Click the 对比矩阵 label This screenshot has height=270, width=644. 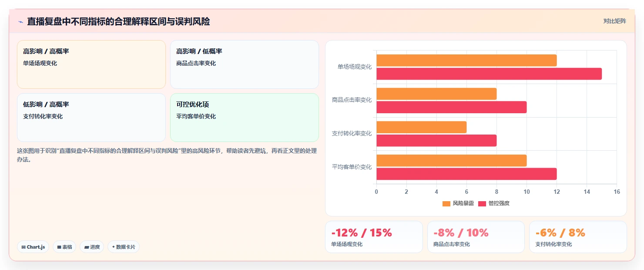tap(614, 21)
